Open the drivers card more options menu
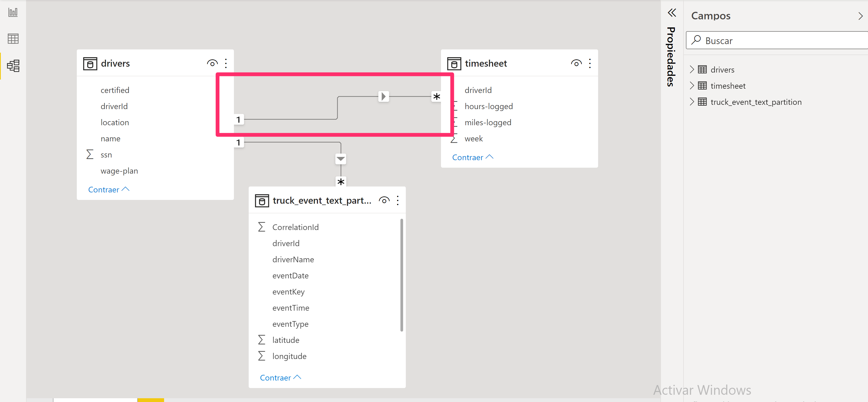This screenshot has height=402, width=868. [x=226, y=63]
